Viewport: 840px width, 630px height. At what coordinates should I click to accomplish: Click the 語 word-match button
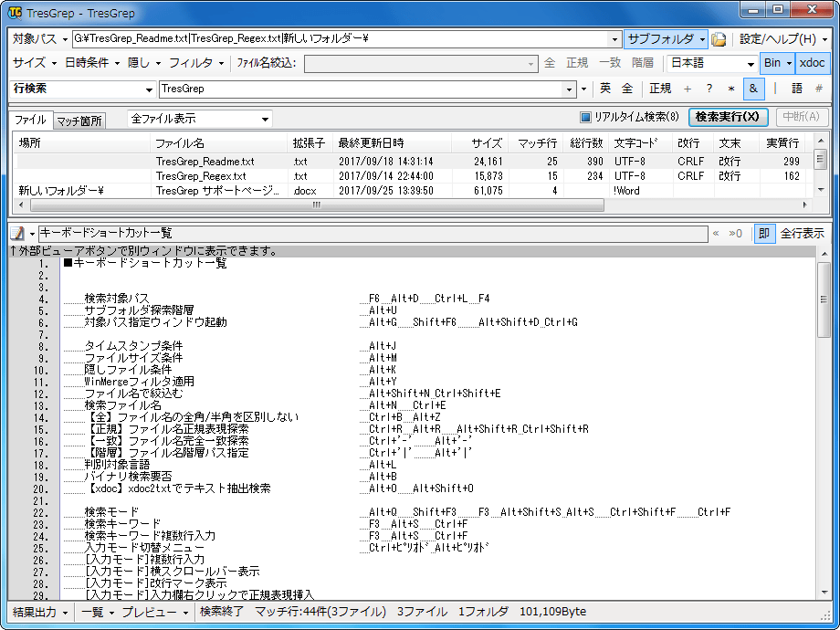coord(797,89)
